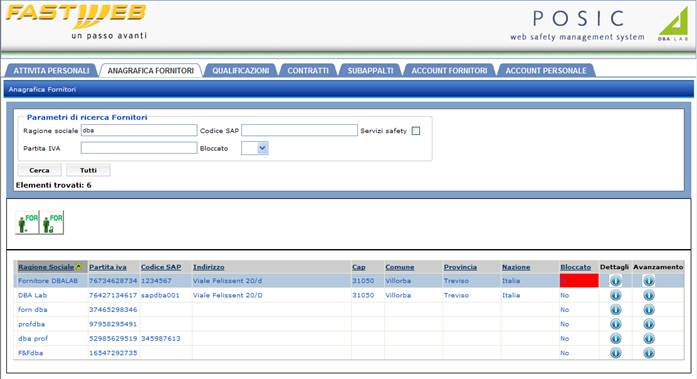Sort by Ragione Sociale column header
Screen dimensions: 697x379
coord(46,267)
